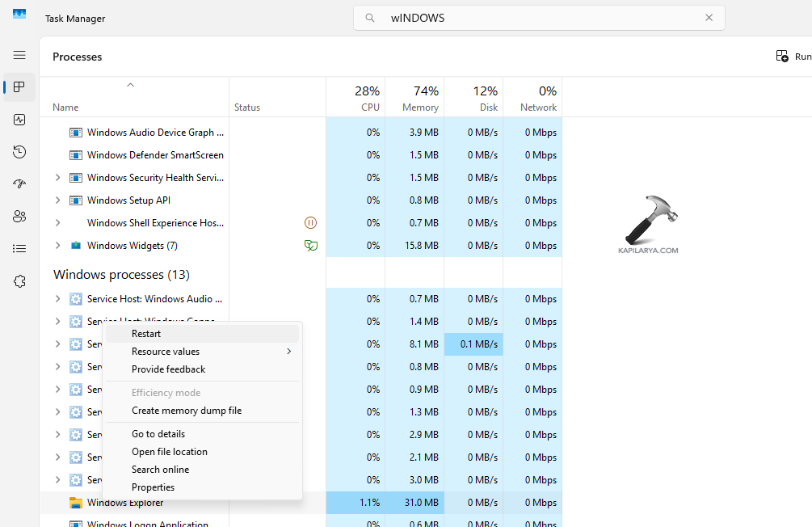Click Open file location in context menu
This screenshot has width=812, height=527.
pos(170,452)
